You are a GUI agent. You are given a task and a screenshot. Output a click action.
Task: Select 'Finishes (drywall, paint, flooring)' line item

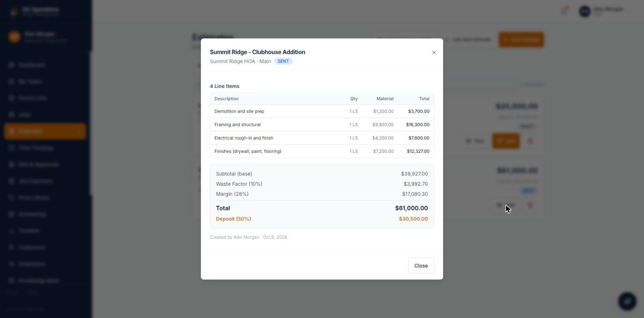click(322, 151)
